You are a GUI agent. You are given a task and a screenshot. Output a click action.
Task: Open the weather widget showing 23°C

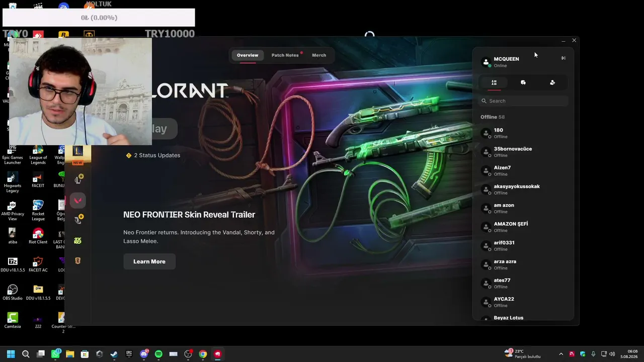(x=523, y=354)
